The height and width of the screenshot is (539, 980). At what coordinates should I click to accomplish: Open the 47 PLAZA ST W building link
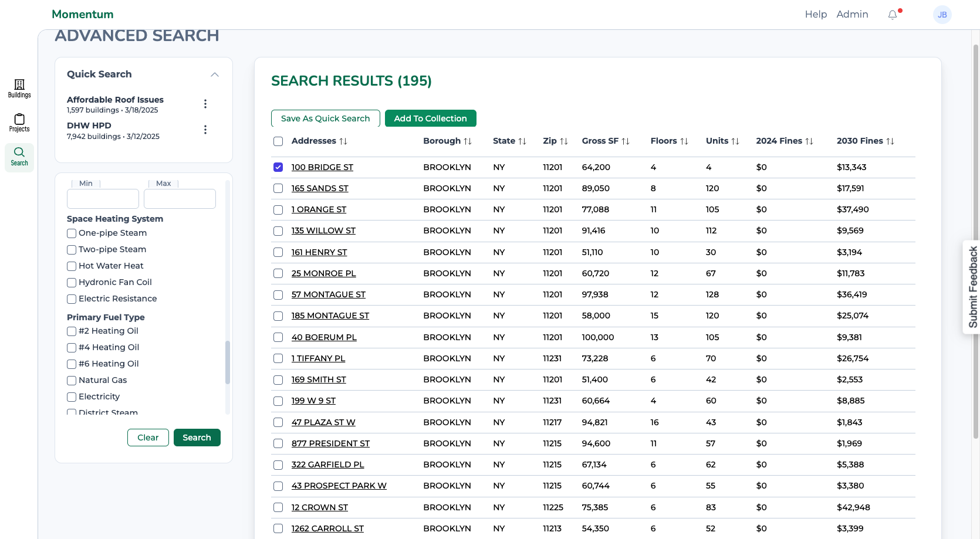[323, 422]
